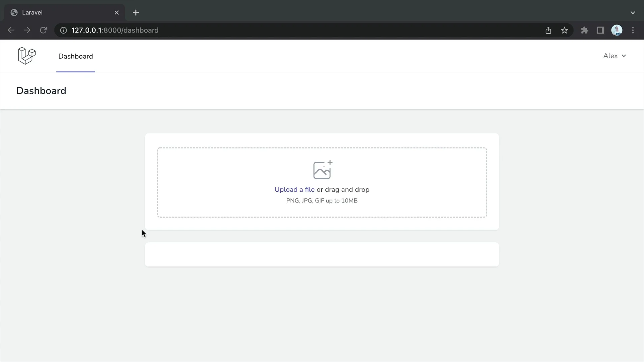The width and height of the screenshot is (644, 362).
Task: Expand the Alex user dropdown
Action: click(x=614, y=56)
